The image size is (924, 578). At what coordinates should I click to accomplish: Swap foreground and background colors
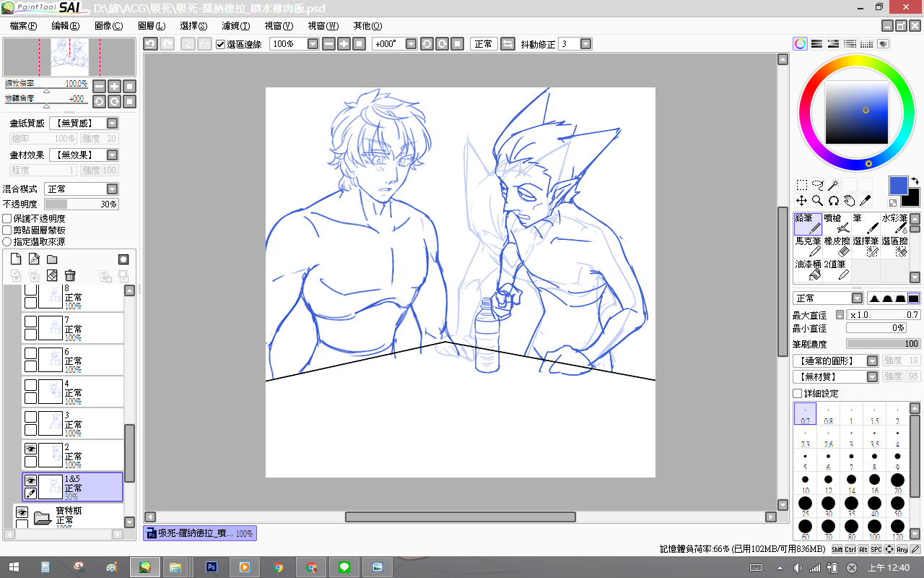point(915,181)
